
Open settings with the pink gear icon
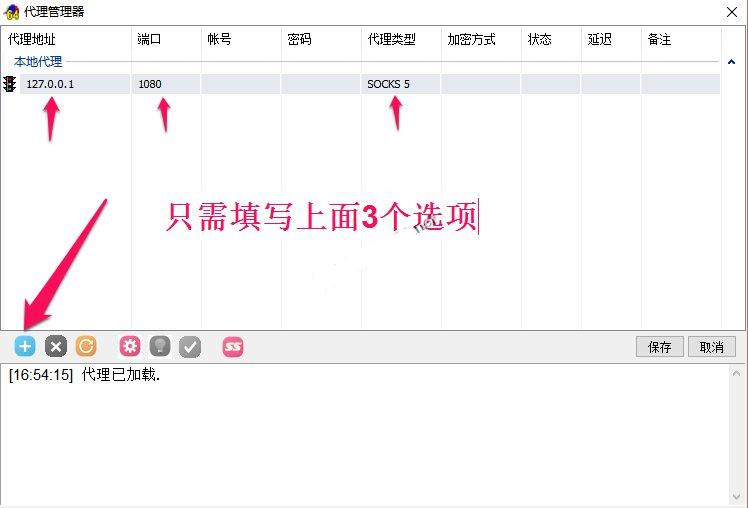tap(129, 347)
